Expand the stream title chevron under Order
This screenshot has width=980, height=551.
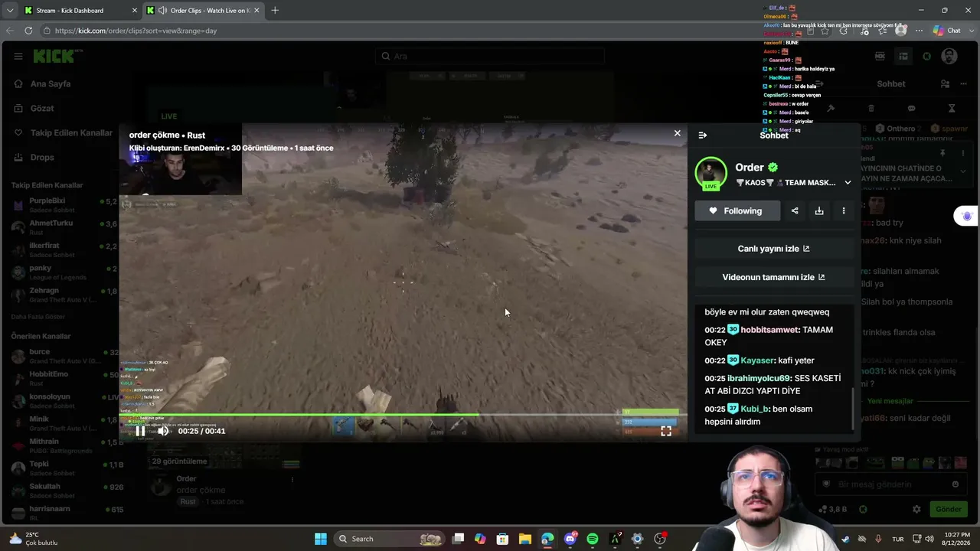tap(848, 183)
